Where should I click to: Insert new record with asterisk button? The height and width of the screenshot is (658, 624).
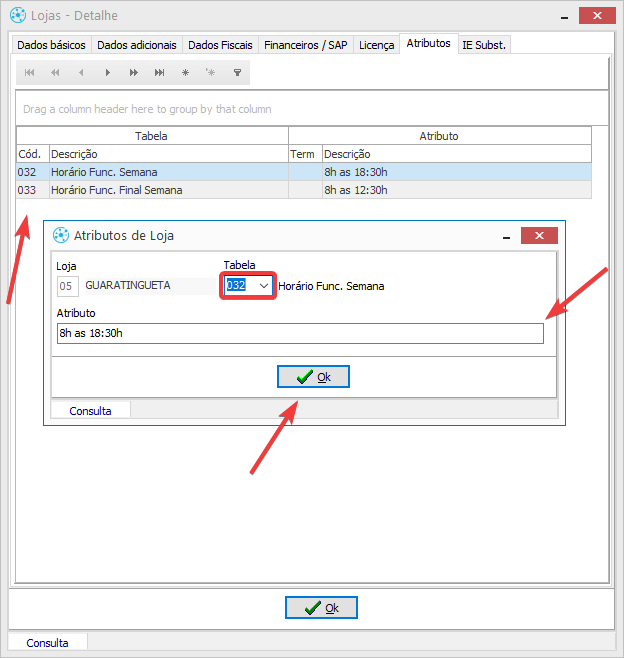[185, 73]
